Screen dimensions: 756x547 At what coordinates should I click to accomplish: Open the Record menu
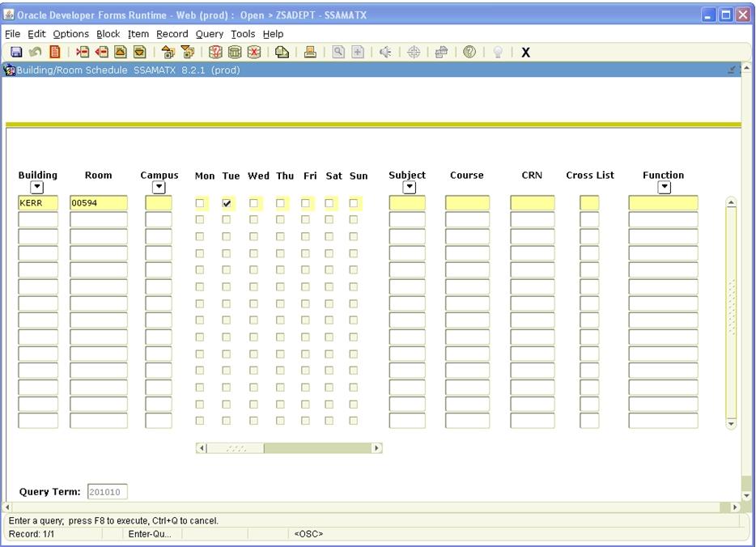click(172, 34)
